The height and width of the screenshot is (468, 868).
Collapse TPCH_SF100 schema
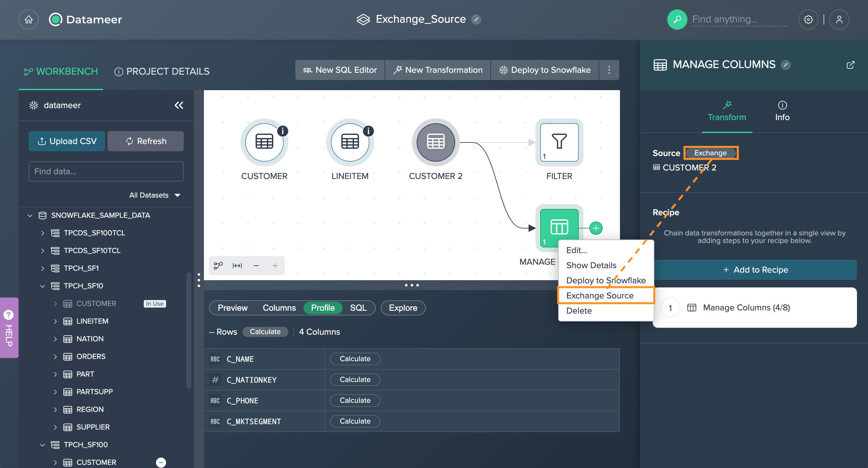coord(43,445)
